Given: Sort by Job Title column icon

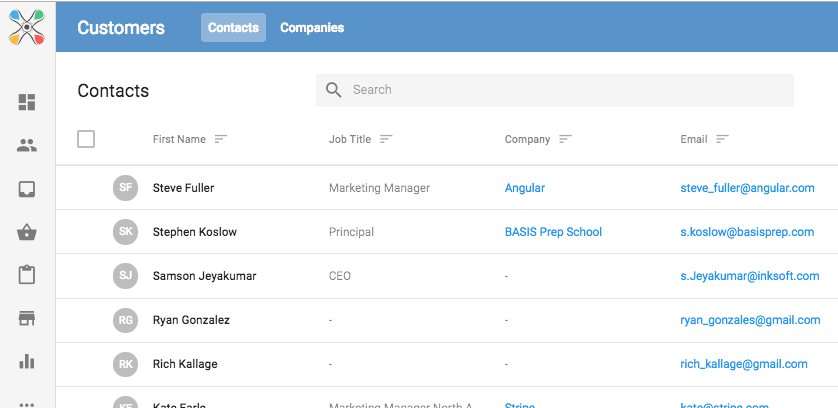Looking at the screenshot, I should pyautogui.click(x=386, y=139).
